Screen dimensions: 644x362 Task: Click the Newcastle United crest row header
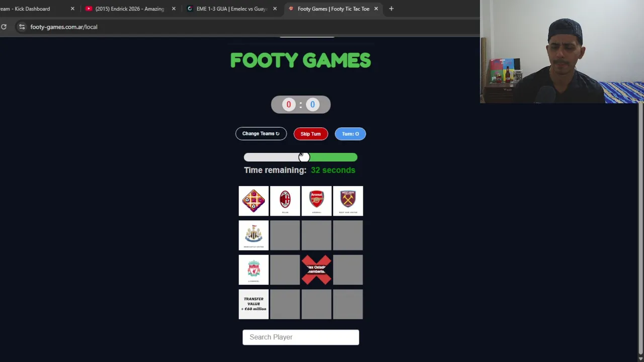pos(254,235)
